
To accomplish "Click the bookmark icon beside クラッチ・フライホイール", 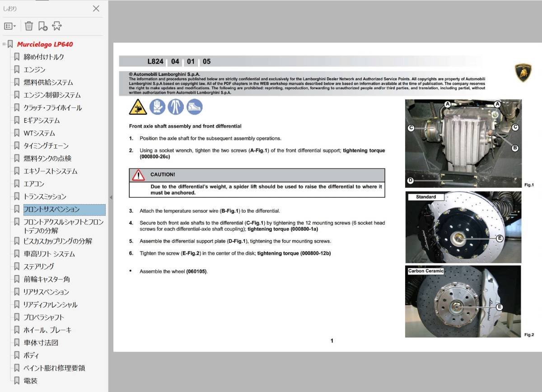I will point(17,107).
